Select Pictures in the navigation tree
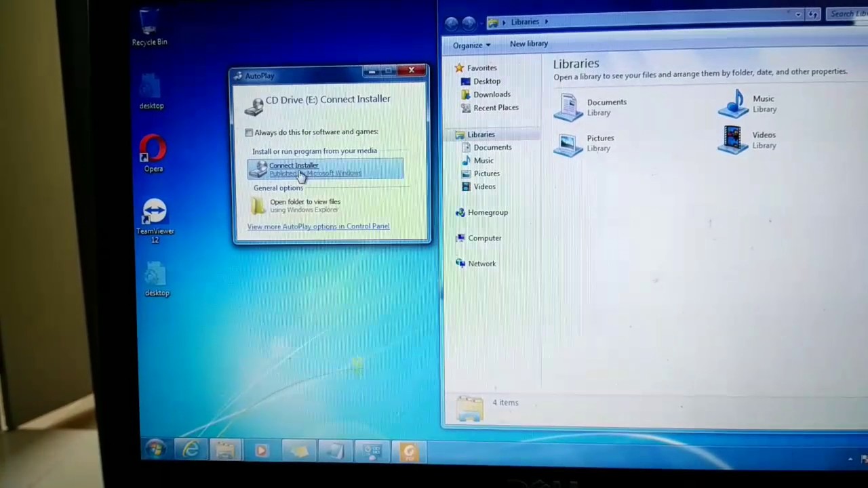 pyautogui.click(x=486, y=174)
